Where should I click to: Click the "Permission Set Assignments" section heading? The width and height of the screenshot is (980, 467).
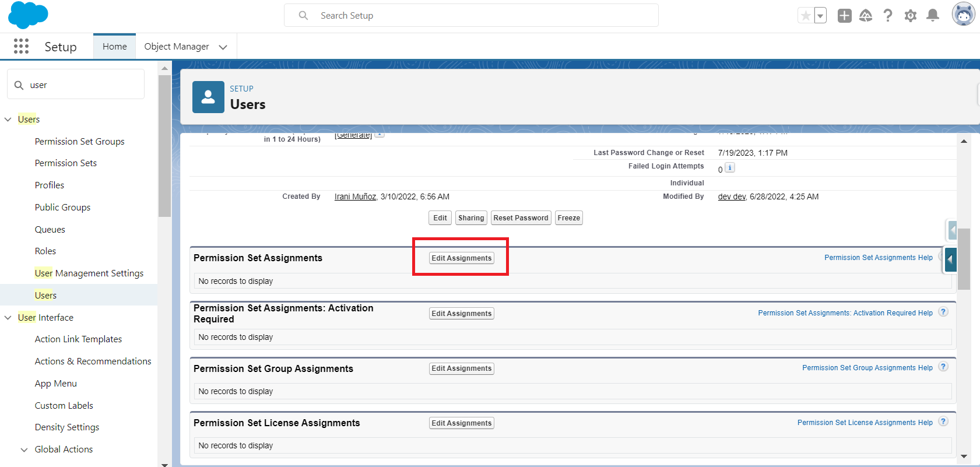click(x=258, y=258)
